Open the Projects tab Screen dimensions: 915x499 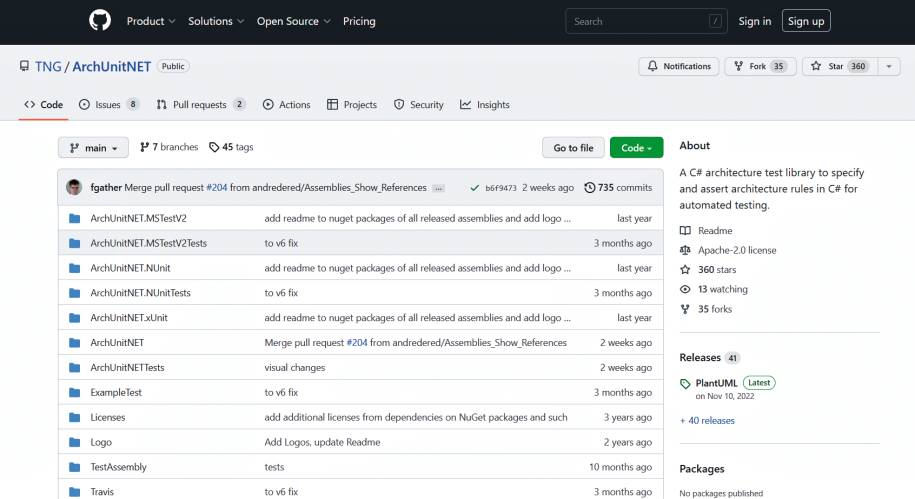pyautogui.click(x=352, y=104)
